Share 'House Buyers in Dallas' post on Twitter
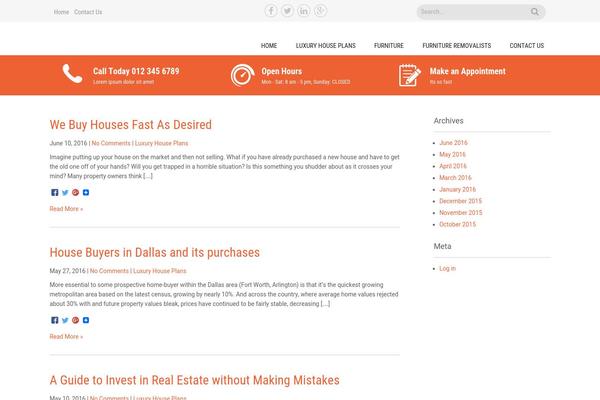This screenshot has height=400, width=600. pyautogui.click(x=65, y=320)
